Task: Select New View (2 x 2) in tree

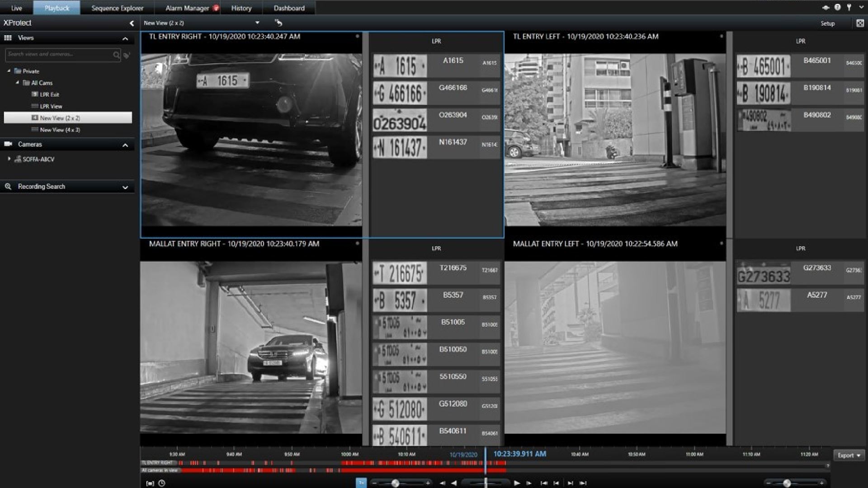Action: click(x=68, y=117)
